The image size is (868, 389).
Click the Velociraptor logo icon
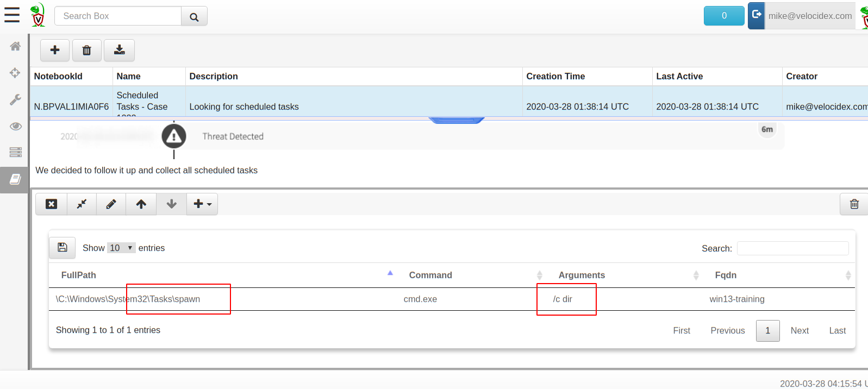coord(38,15)
